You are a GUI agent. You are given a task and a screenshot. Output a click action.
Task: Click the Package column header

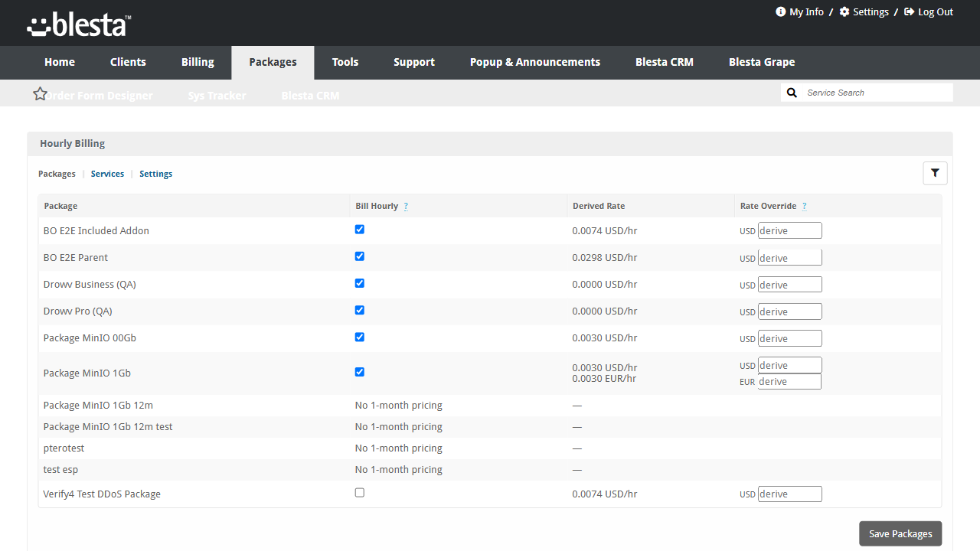60,206
